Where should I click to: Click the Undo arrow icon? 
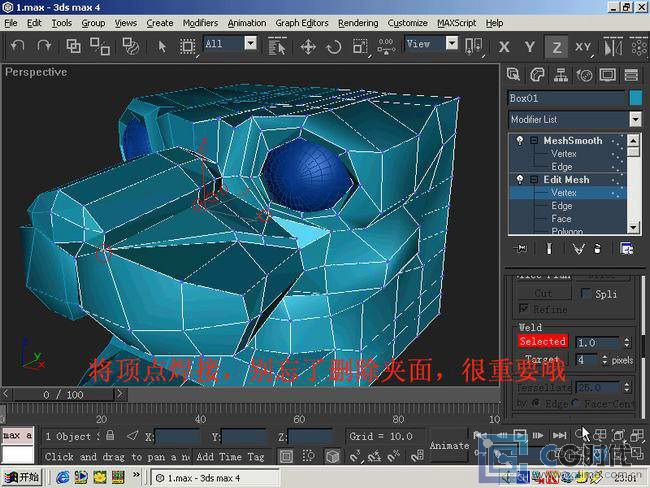pos(17,46)
